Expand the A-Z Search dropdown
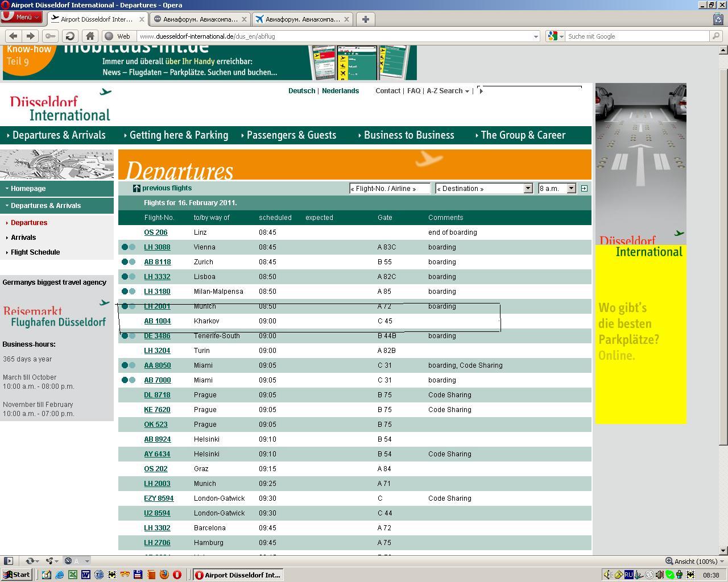The image size is (728, 582). (x=448, y=91)
